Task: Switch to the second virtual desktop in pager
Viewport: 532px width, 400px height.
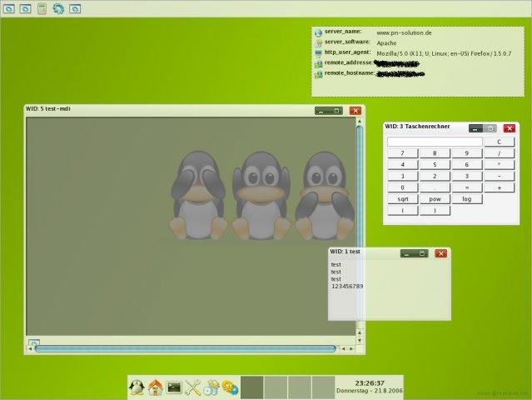Action: click(276, 387)
